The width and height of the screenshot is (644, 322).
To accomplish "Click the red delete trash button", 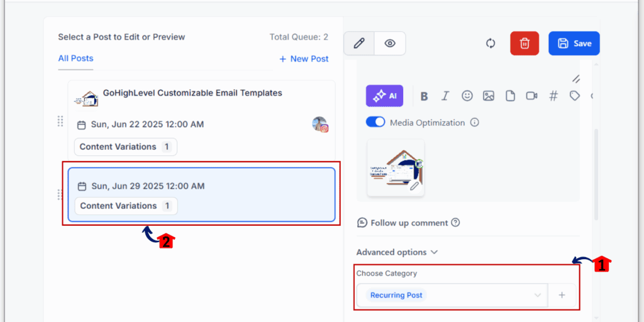I will (x=525, y=43).
